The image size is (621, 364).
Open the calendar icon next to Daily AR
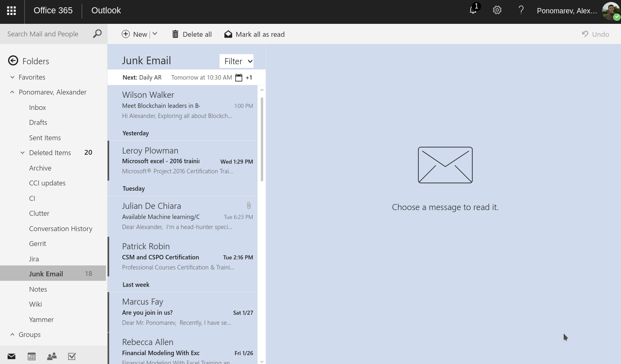239,77
